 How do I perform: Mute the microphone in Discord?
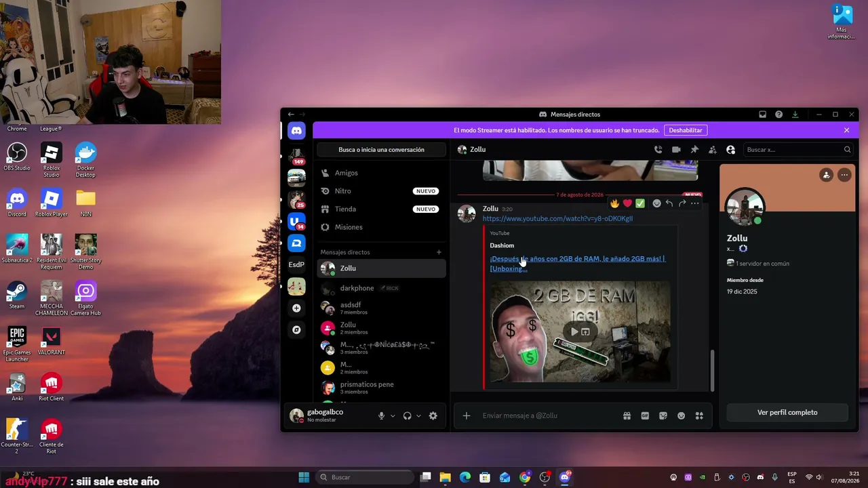tap(381, 416)
